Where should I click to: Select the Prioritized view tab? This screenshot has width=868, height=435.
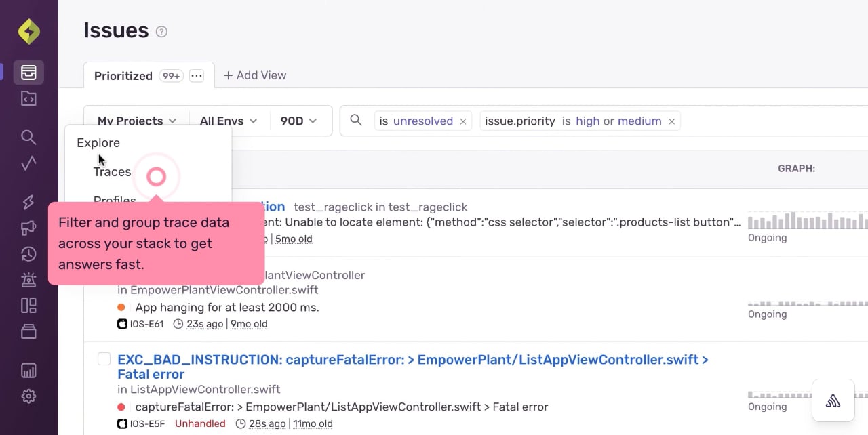point(123,76)
